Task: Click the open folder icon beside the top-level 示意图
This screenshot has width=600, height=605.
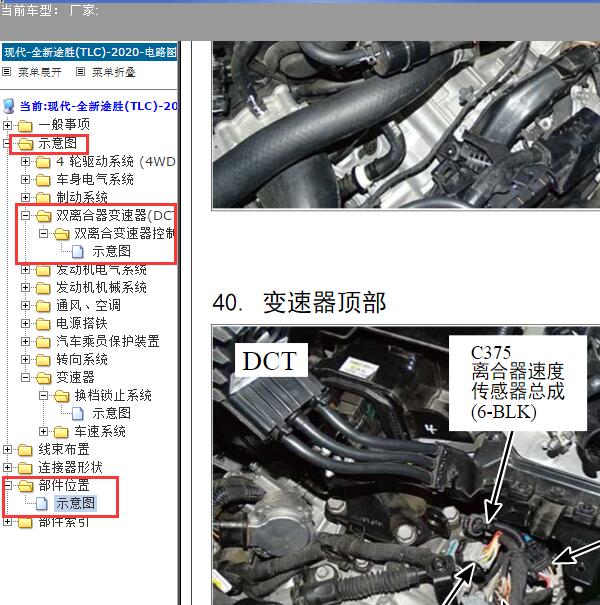Action: pyautogui.click(x=25, y=144)
